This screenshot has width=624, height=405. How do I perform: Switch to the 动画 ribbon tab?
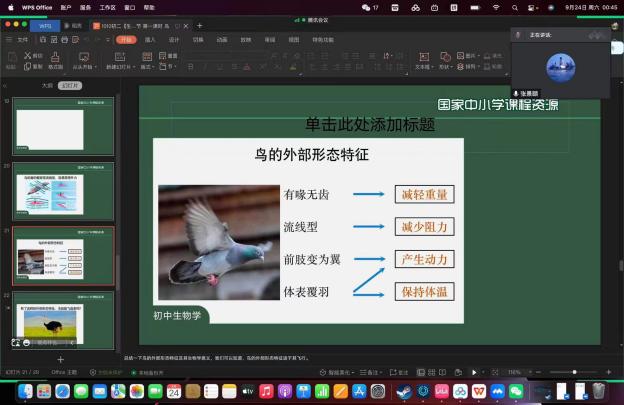pyautogui.click(x=222, y=40)
